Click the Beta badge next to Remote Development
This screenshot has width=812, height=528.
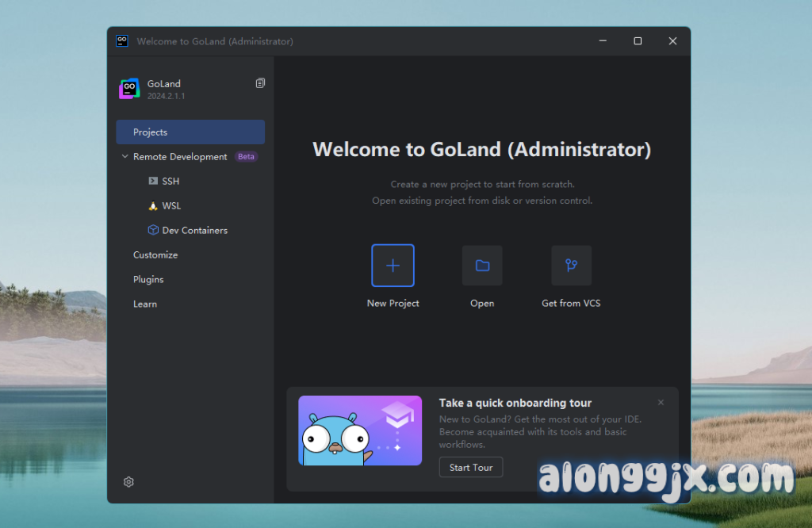[x=246, y=157]
